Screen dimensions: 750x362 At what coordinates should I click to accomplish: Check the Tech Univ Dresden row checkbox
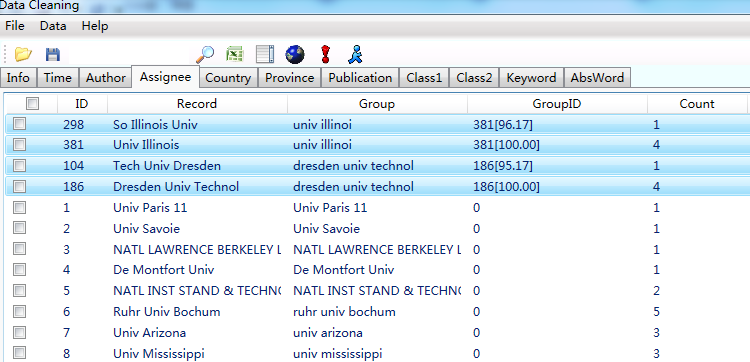[20, 165]
